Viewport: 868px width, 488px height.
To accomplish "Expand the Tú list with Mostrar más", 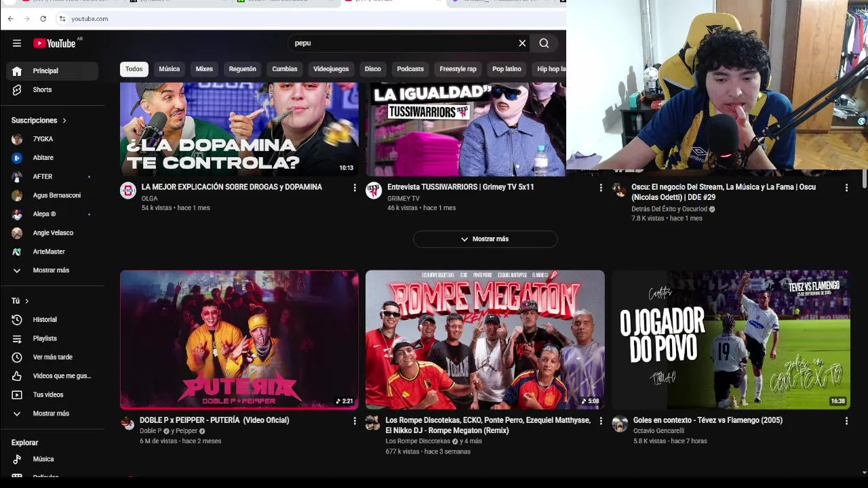I will point(52,413).
